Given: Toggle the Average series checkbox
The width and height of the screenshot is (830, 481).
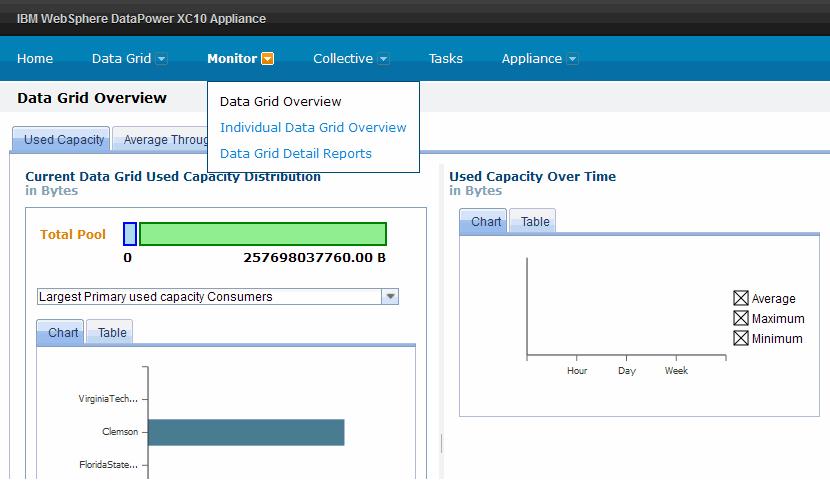Looking at the screenshot, I should pos(741,298).
